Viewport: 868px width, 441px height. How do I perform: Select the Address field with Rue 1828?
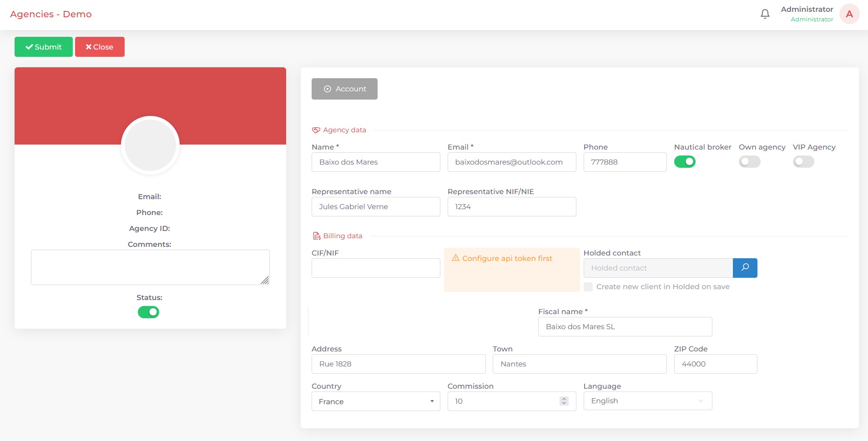click(399, 364)
